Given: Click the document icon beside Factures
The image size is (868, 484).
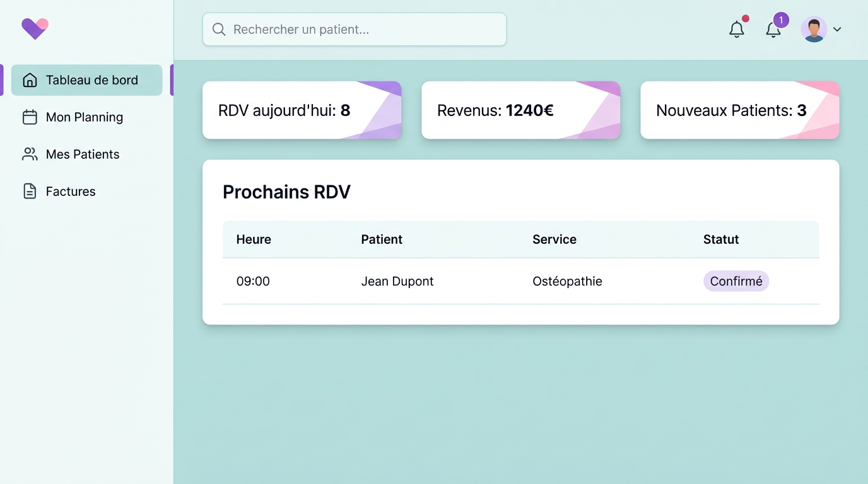Looking at the screenshot, I should [x=30, y=192].
